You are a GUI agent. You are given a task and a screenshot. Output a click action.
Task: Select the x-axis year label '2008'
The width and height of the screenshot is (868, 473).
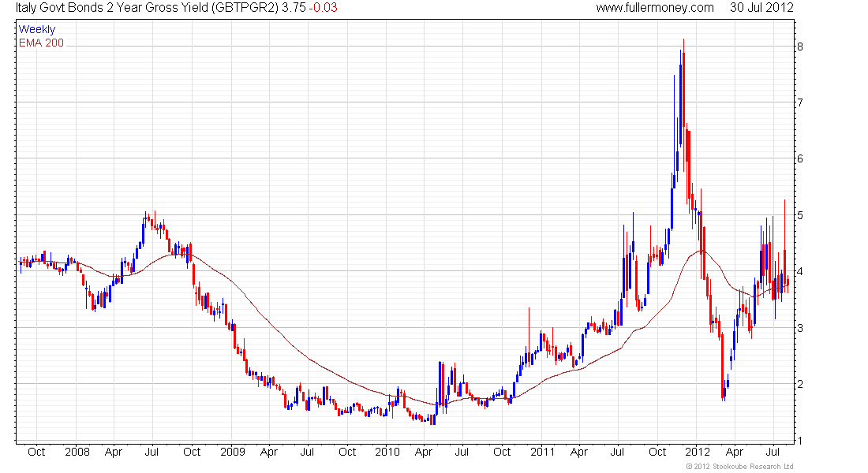tap(77, 452)
